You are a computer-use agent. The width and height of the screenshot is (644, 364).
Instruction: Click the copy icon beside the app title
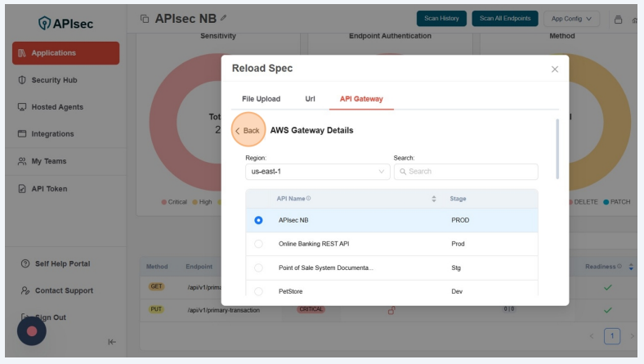click(x=145, y=19)
